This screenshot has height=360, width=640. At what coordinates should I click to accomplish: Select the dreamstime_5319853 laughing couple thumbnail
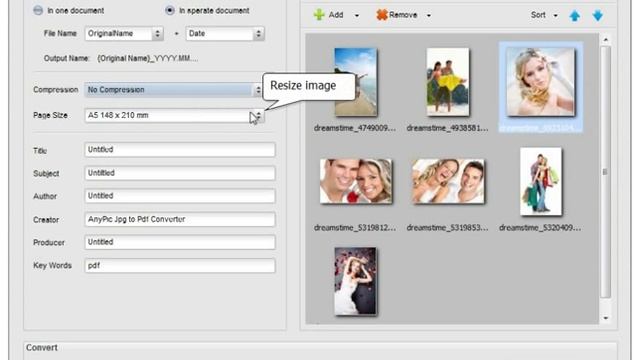[x=448, y=181]
